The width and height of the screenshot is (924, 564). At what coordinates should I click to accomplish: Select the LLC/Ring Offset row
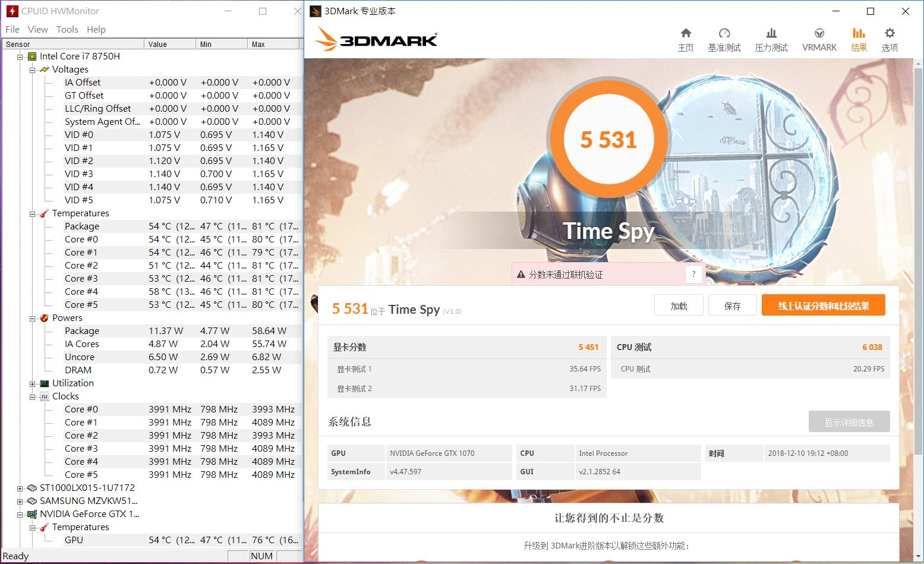click(182, 109)
